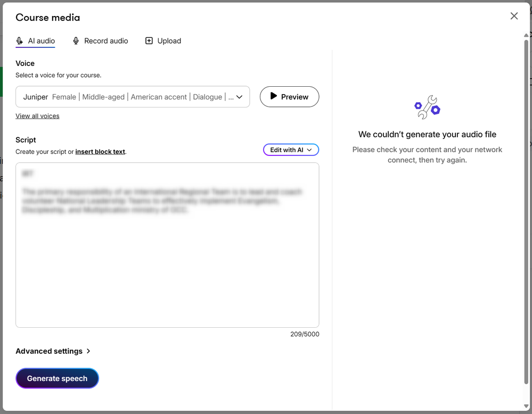This screenshot has height=414, width=532.
Task: Expand the Edit with AI dropdown
Action: [x=291, y=150]
